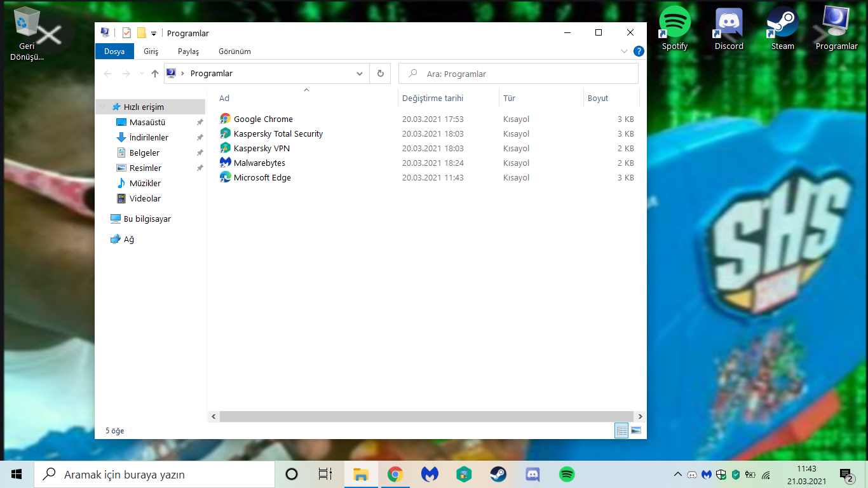Image resolution: width=868 pixels, height=488 pixels.
Task: Select Ağ in the navigation pane
Action: click(129, 239)
